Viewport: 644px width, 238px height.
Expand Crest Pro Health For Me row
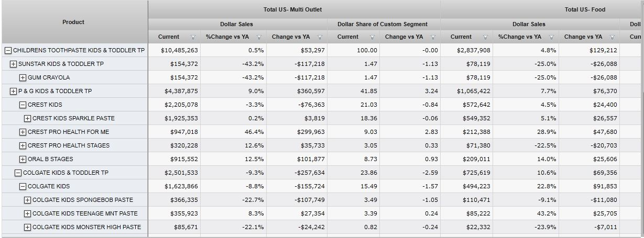23,132
